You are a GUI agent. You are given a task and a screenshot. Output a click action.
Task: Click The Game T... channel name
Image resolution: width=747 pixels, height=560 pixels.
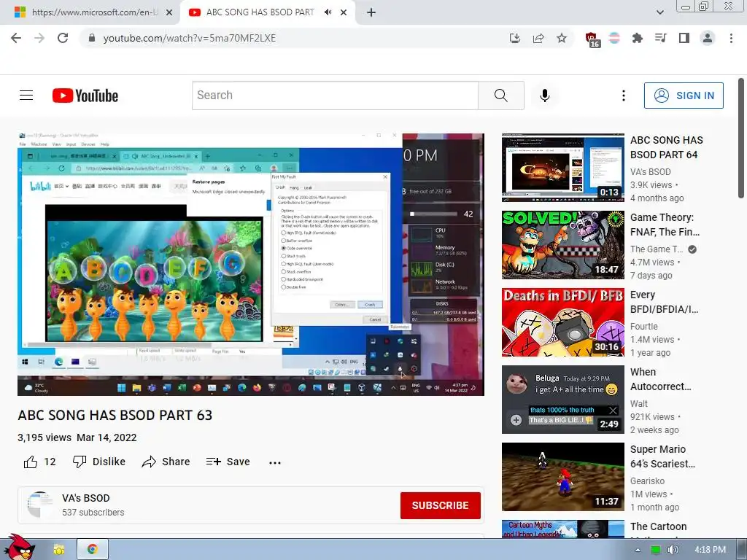coord(657,249)
